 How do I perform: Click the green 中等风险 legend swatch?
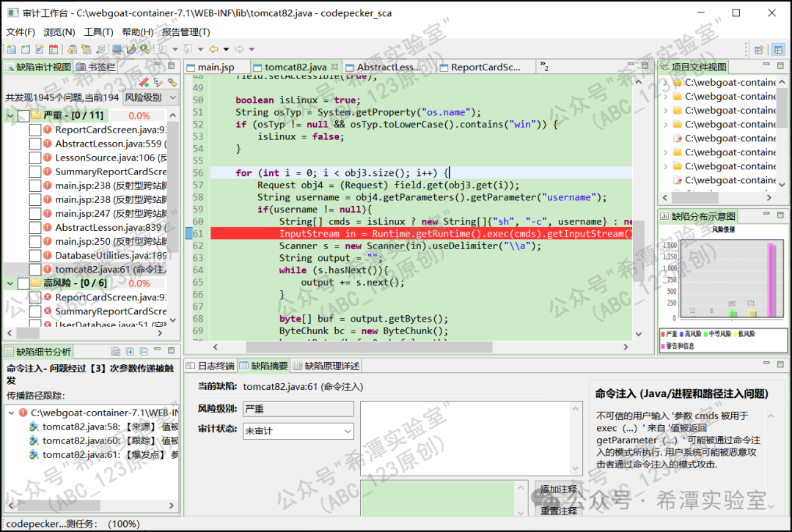705,333
